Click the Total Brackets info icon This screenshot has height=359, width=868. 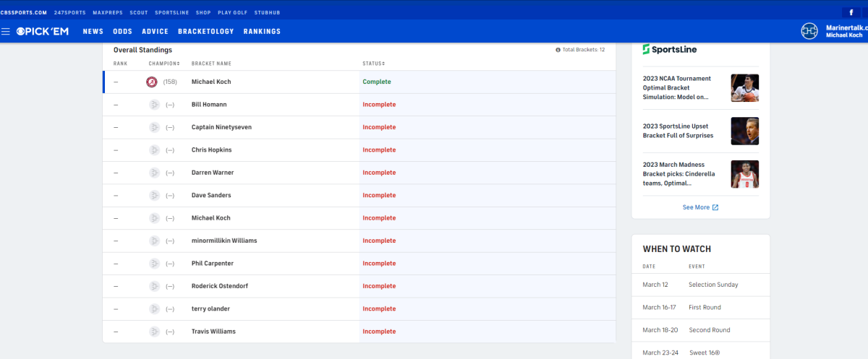558,50
